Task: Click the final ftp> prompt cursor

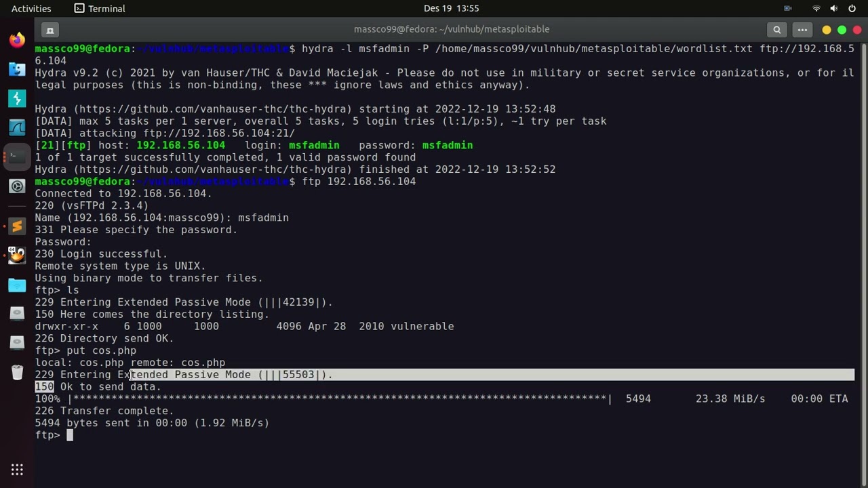Action: pyautogui.click(x=70, y=435)
